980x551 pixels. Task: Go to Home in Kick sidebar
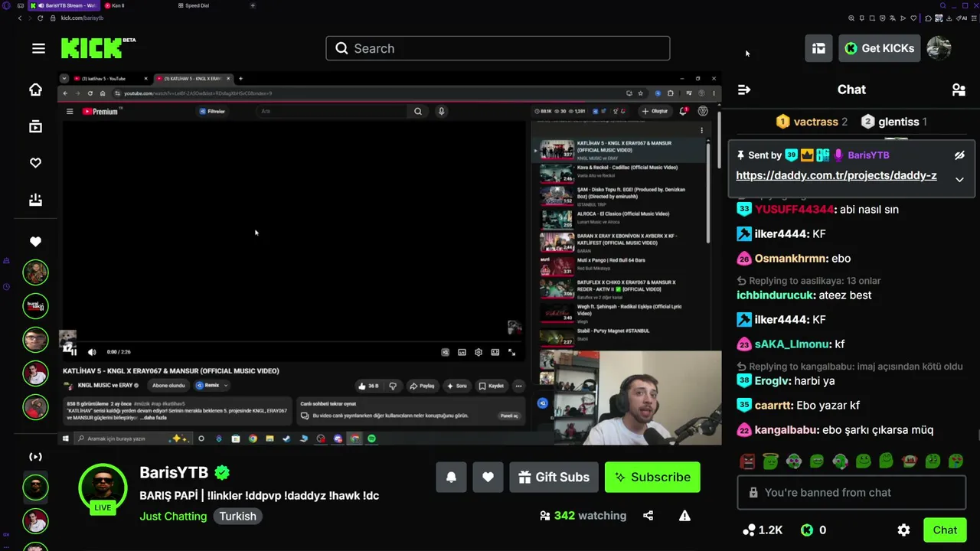pos(35,90)
